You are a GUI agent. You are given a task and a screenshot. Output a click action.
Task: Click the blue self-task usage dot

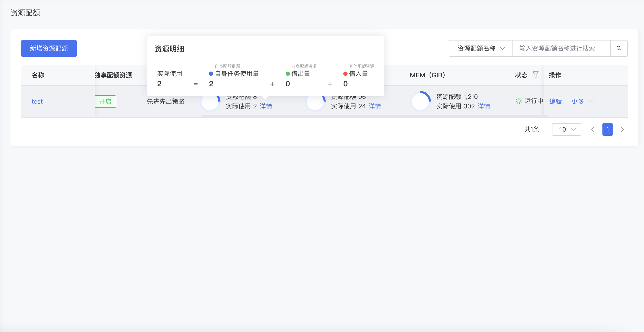pos(211,74)
